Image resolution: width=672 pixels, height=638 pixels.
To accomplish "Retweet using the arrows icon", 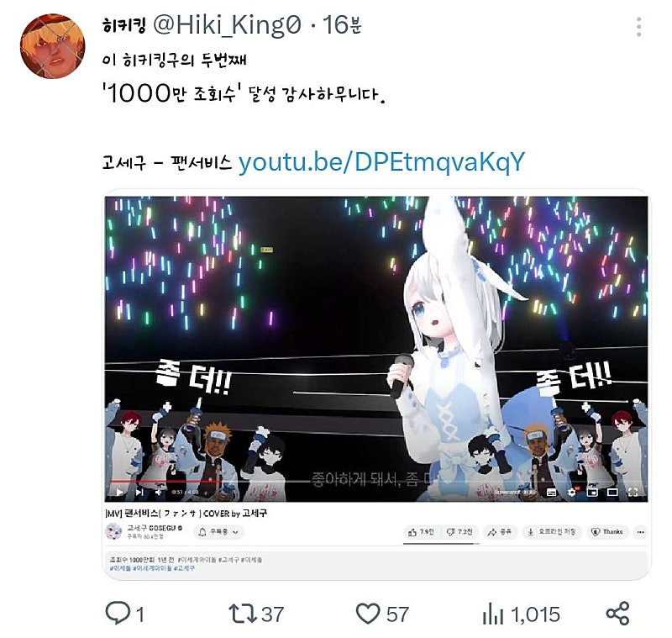I will 243,614.
